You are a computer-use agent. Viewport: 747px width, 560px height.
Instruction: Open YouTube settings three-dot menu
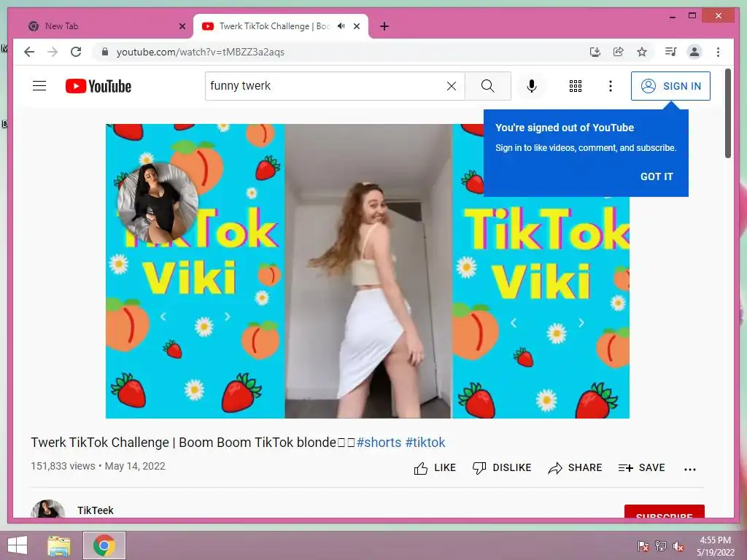(x=611, y=86)
